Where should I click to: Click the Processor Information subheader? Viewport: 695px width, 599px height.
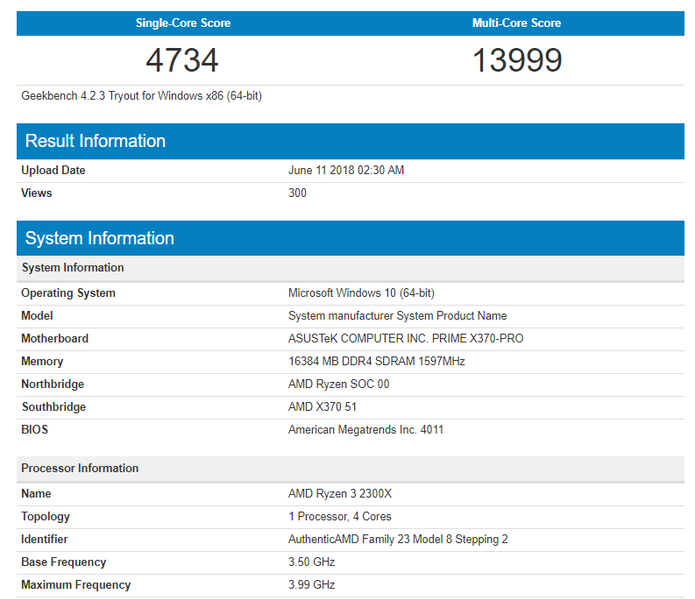click(350, 469)
